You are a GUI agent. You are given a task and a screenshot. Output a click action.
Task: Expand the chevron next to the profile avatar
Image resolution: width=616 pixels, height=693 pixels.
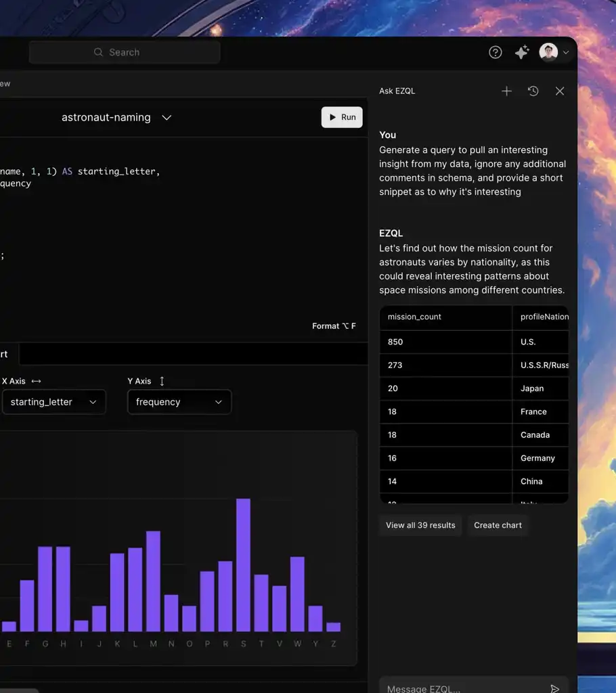pyautogui.click(x=566, y=52)
